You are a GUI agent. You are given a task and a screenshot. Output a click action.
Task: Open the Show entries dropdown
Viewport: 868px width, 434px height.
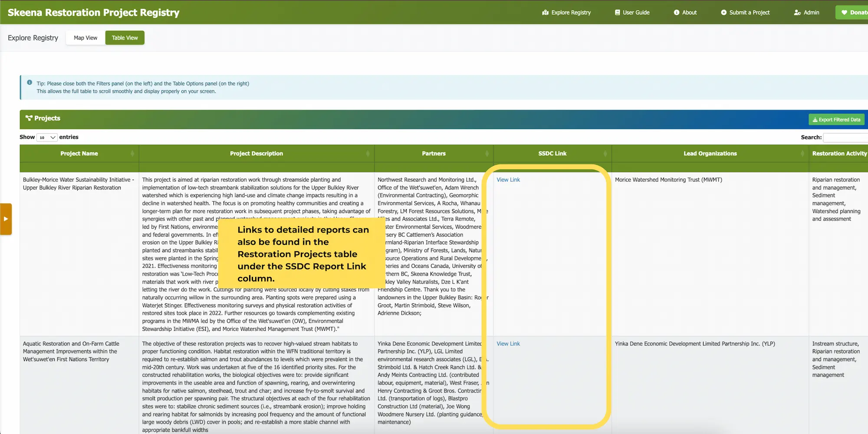coord(46,137)
